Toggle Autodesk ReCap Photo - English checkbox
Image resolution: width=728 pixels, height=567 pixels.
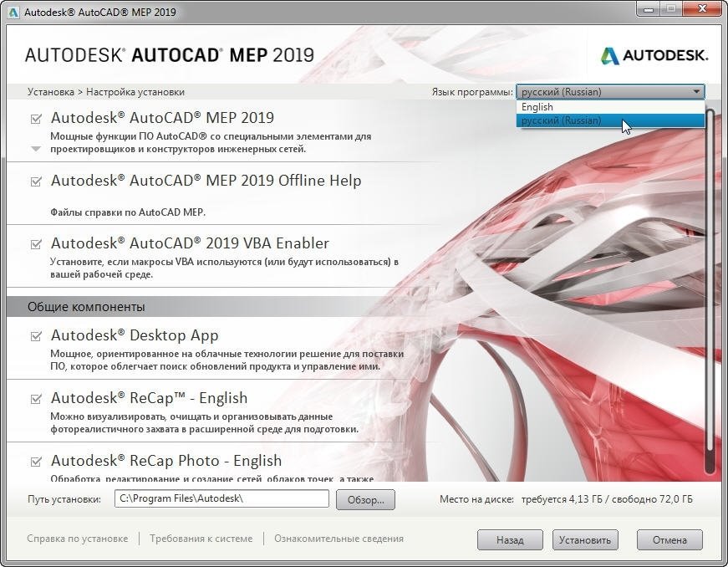pyautogui.click(x=36, y=462)
